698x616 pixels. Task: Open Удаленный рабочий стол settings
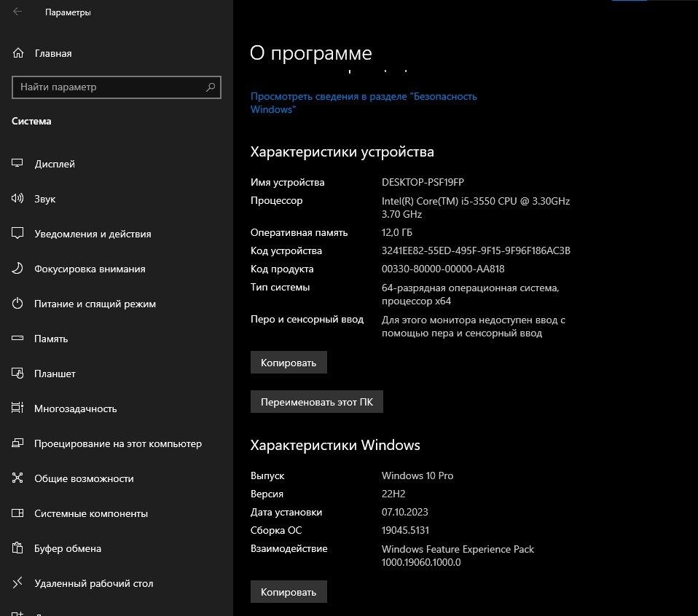coord(117,583)
